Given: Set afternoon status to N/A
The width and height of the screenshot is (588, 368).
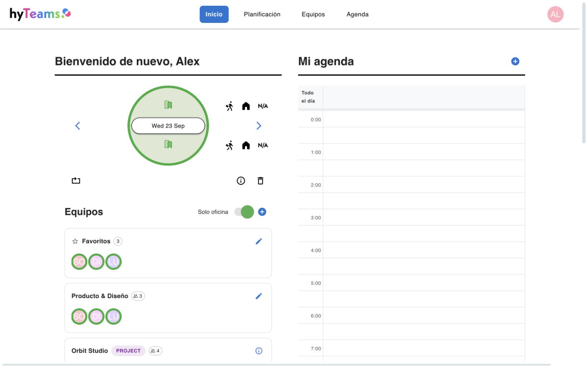Looking at the screenshot, I should click(263, 145).
